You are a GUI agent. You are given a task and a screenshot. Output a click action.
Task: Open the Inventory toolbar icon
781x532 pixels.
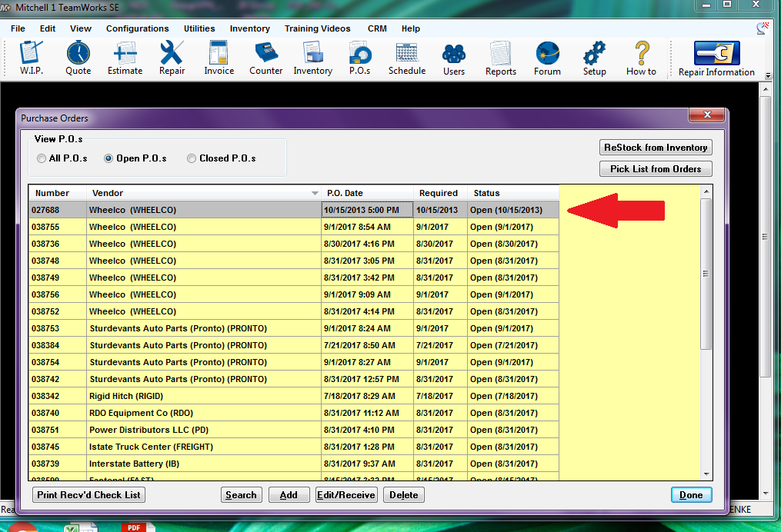point(313,58)
